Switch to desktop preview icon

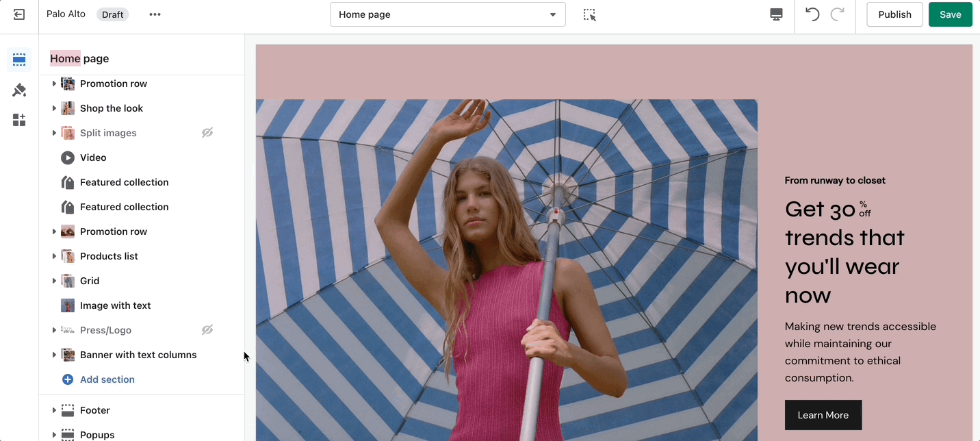click(x=776, y=14)
